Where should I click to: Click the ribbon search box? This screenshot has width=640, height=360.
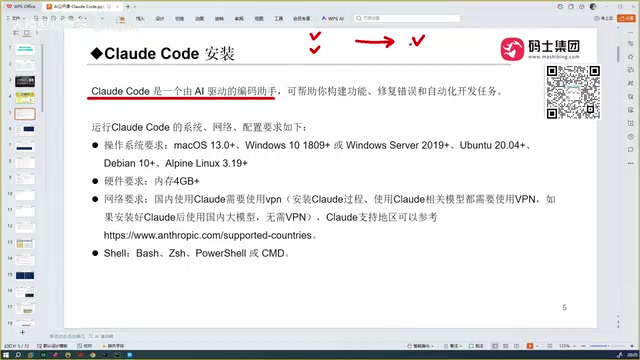point(407,18)
